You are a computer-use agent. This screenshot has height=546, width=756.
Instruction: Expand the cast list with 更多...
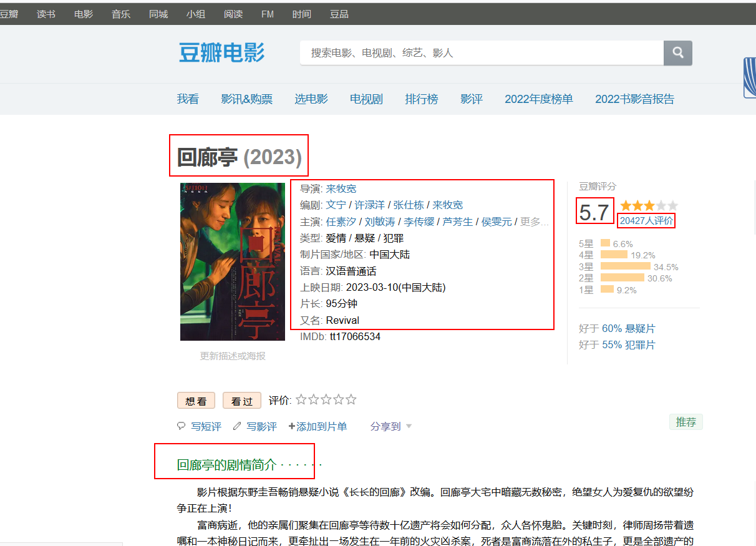pos(534,222)
